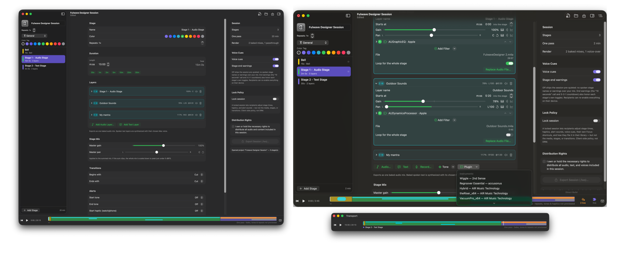Check the distribution rights box in left window

coord(233,127)
